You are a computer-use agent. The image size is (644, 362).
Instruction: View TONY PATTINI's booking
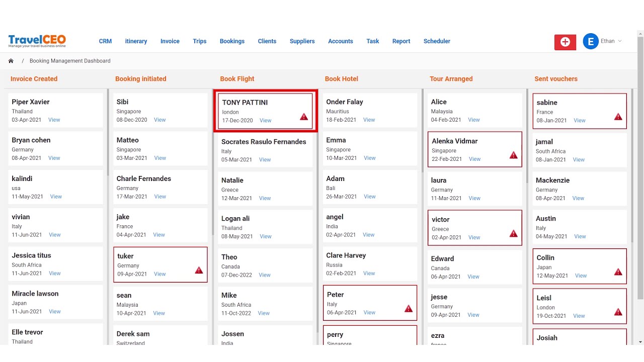266,121
